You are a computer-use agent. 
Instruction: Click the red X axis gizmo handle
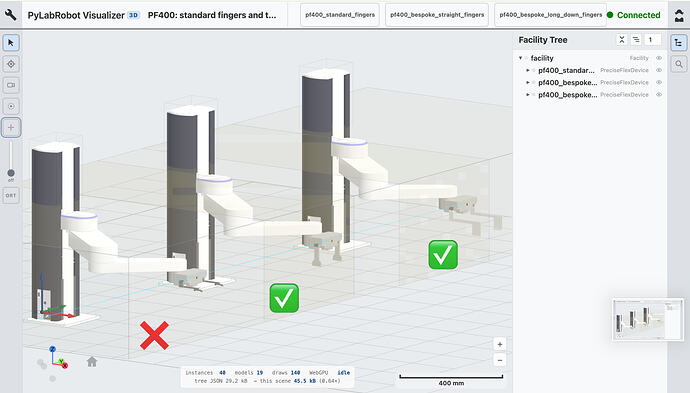65,365
